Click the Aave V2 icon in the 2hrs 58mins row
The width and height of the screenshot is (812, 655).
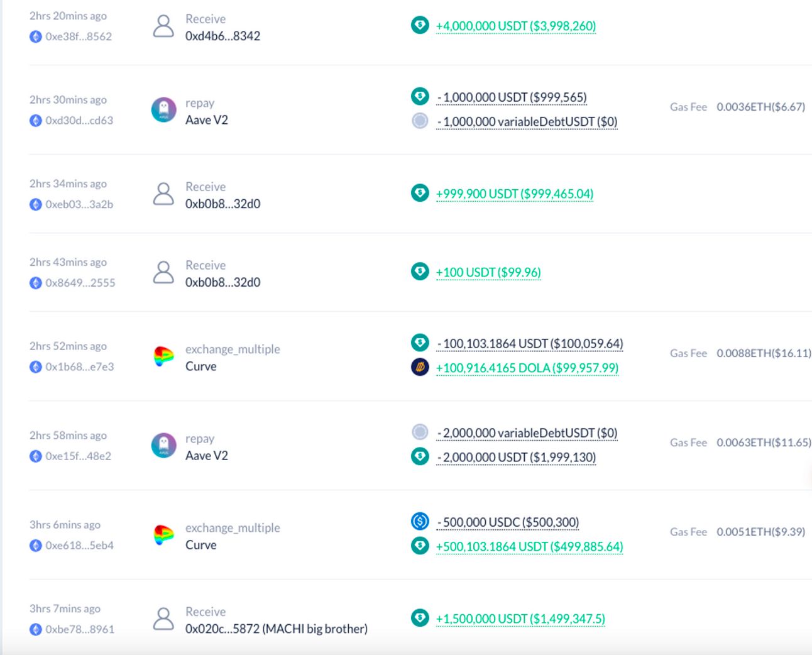(x=163, y=446)
